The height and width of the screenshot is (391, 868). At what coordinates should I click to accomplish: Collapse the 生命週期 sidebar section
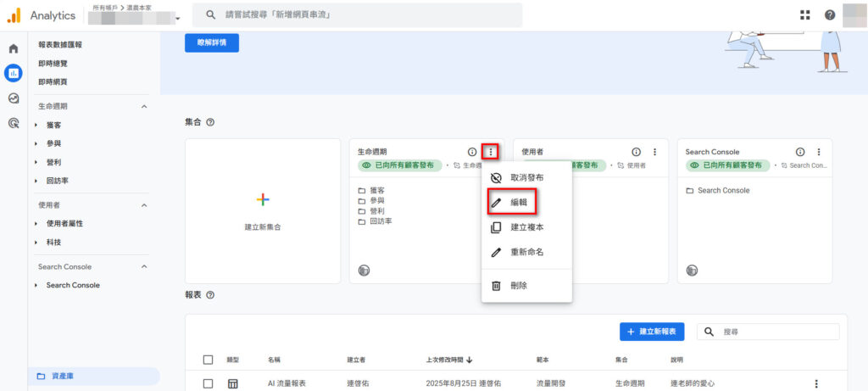point(144,106)
